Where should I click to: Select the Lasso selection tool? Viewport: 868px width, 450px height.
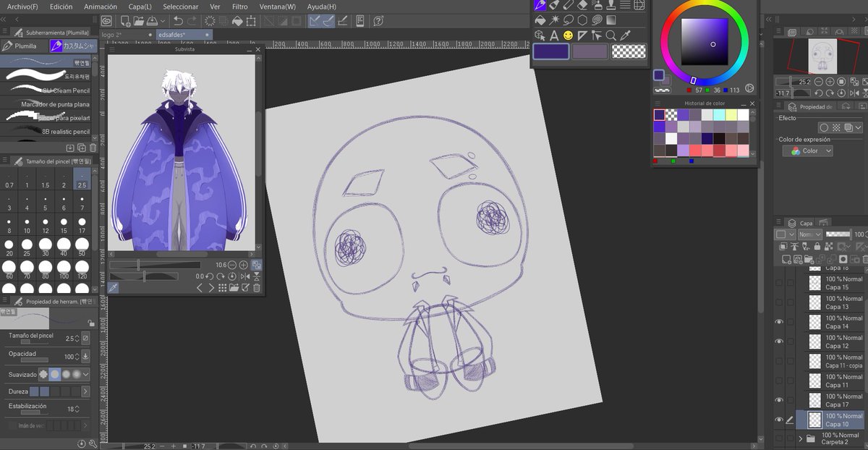pos(569,20)
